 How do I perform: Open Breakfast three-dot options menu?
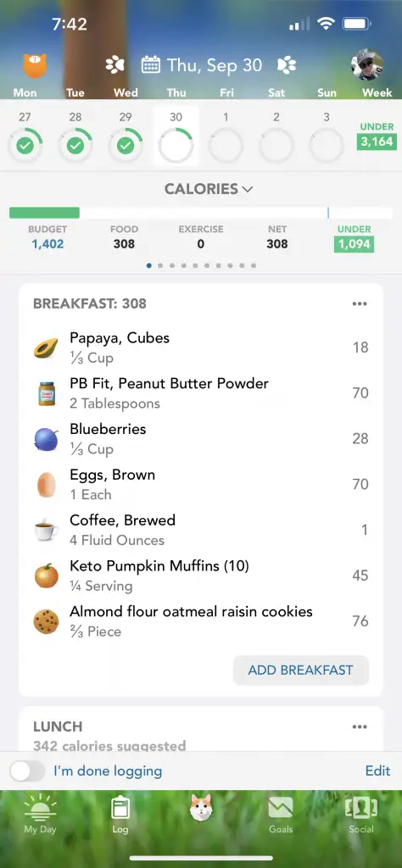click(360, 304)
